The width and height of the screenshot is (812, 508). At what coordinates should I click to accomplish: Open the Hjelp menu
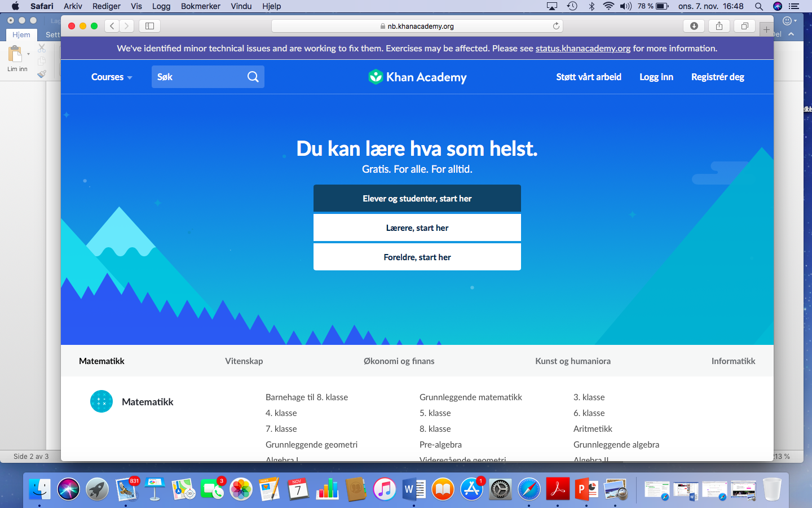tap(272, 6)
